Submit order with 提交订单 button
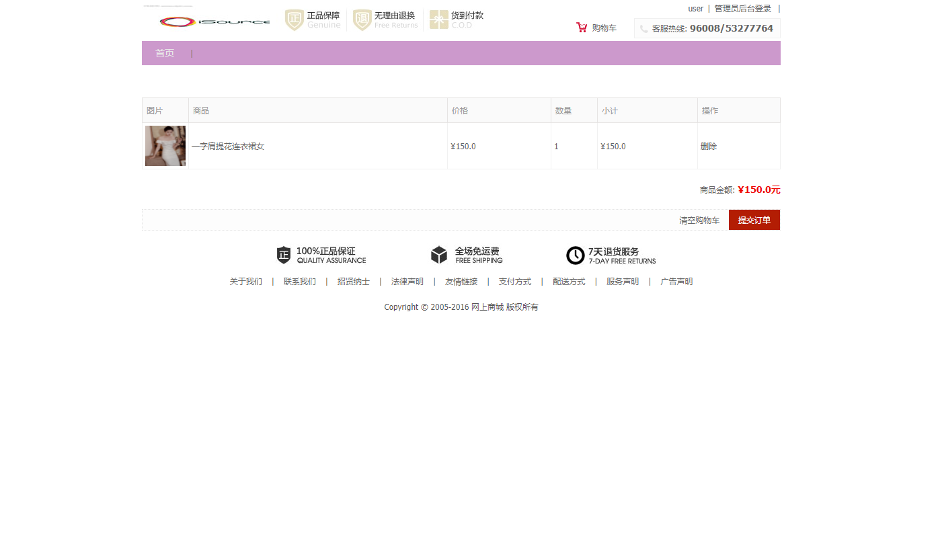 (x=754, y=221)
